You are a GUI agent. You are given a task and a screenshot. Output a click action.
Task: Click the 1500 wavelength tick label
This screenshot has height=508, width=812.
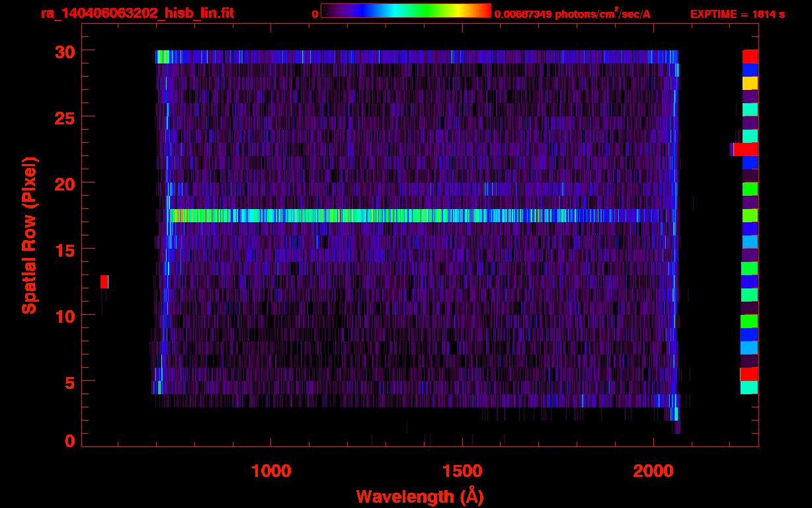point(462,470)
